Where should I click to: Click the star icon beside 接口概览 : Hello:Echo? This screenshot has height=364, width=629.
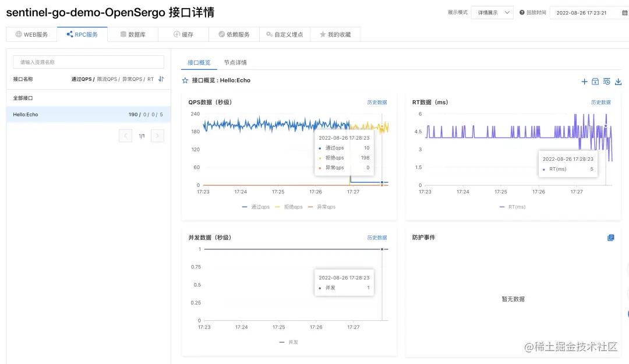pyautogui.click(x=185, y=80)
